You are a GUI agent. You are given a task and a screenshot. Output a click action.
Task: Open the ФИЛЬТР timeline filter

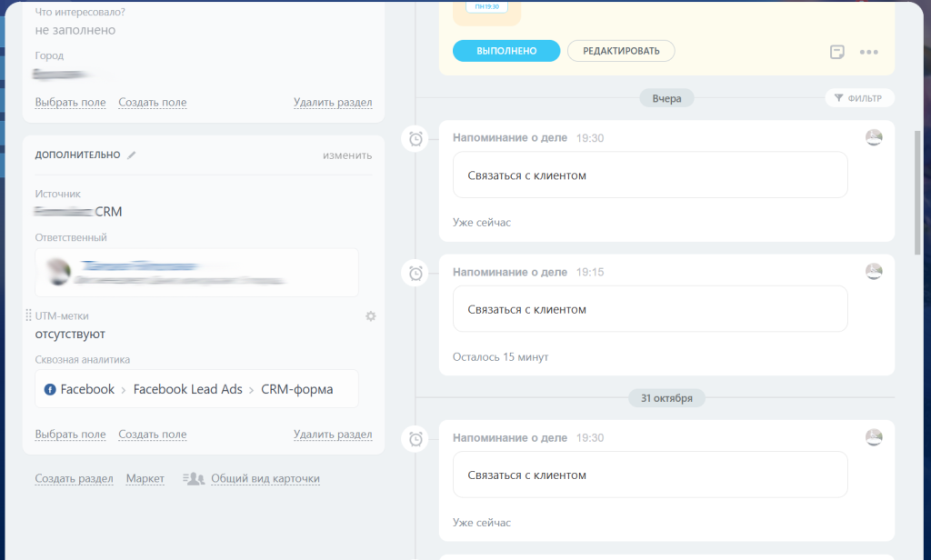(859, 98)
